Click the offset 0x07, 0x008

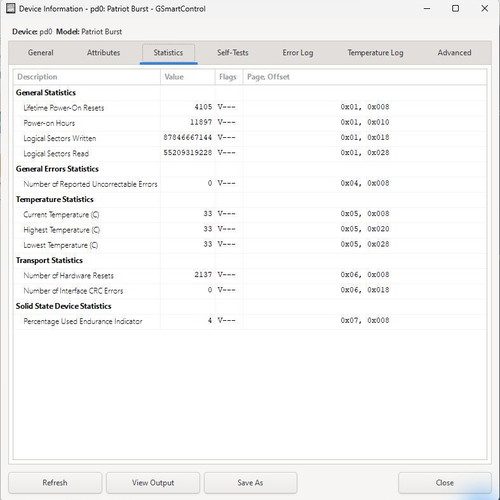click(x=365, y=321)
